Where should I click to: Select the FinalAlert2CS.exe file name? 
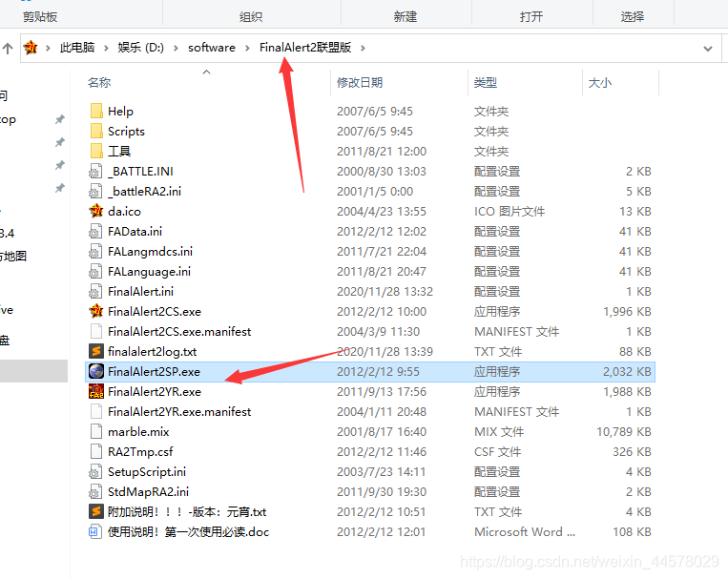[155, 312]
